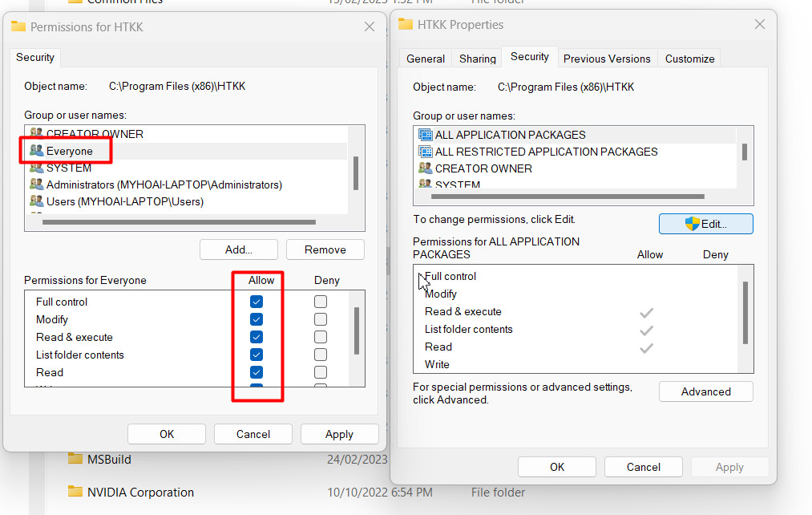
Task: Open Advanced security settings
Action: 705,391
